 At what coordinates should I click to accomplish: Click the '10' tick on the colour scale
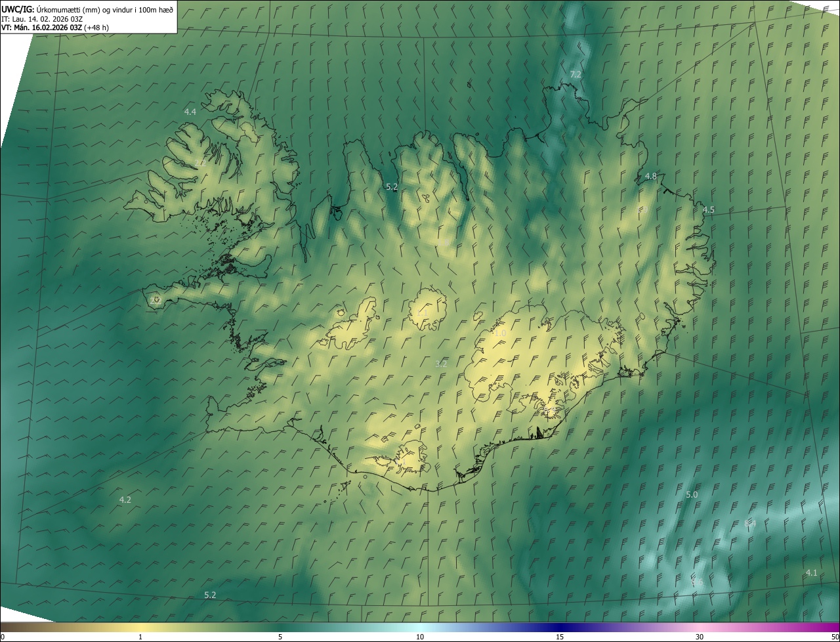420,637
